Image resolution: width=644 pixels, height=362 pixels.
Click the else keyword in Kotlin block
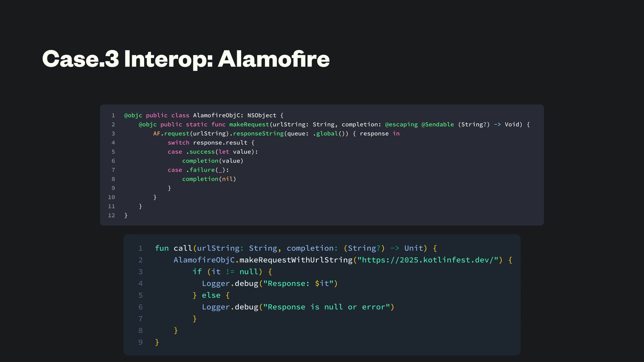click(x=211, y=295)
